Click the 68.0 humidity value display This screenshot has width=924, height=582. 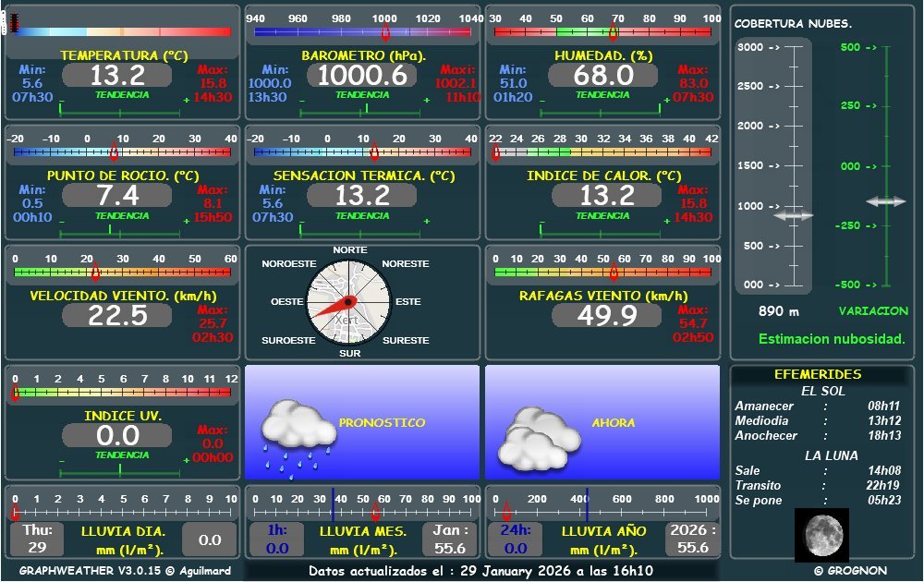(603, 75)
